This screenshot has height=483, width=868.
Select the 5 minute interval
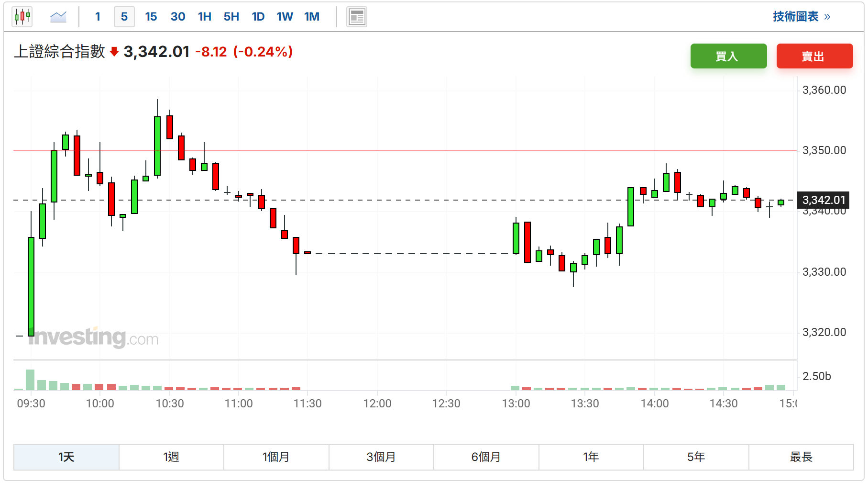click(124, 17)
